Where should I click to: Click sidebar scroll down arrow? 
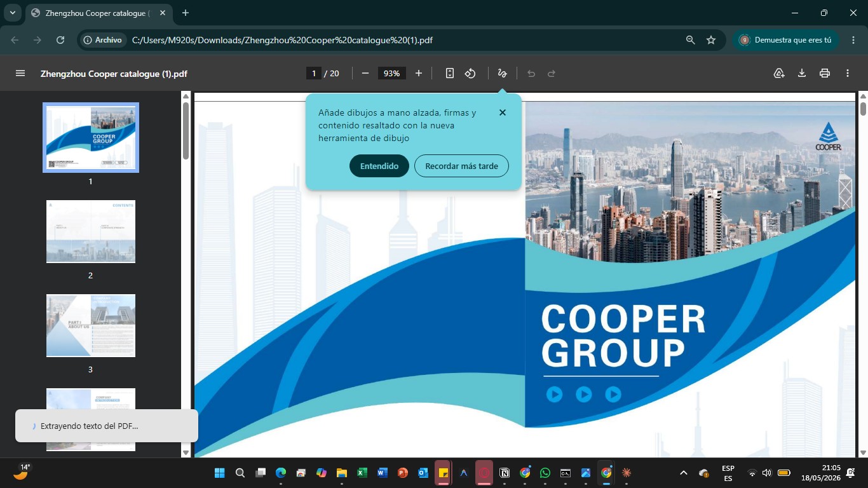186,452
